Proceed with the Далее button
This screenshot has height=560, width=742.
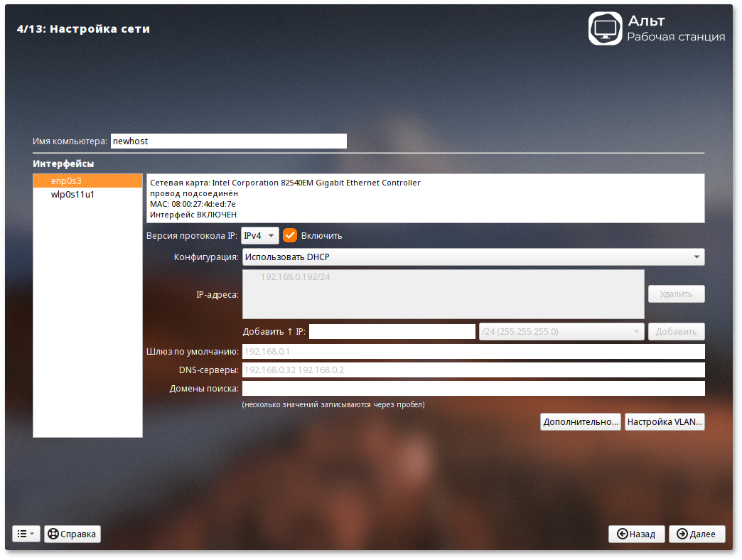[x=697, y=534]
